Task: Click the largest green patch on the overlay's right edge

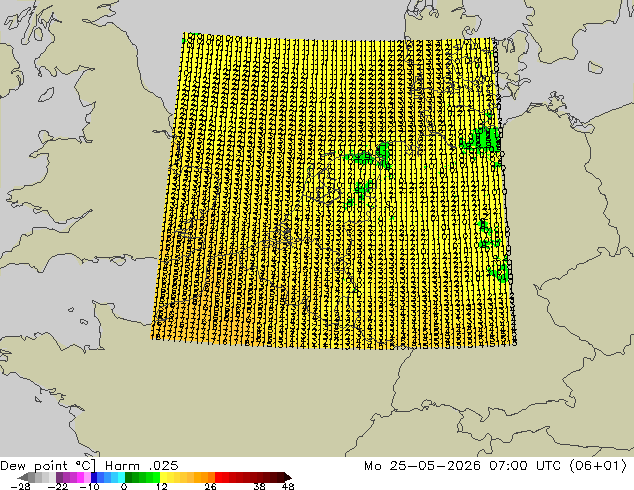Action: [482, 140]
